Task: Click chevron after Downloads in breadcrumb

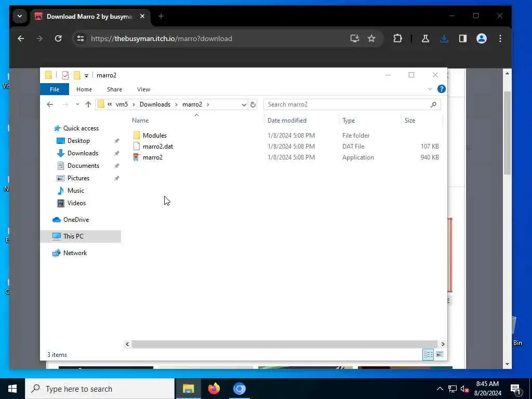Action: pos(177,104)
